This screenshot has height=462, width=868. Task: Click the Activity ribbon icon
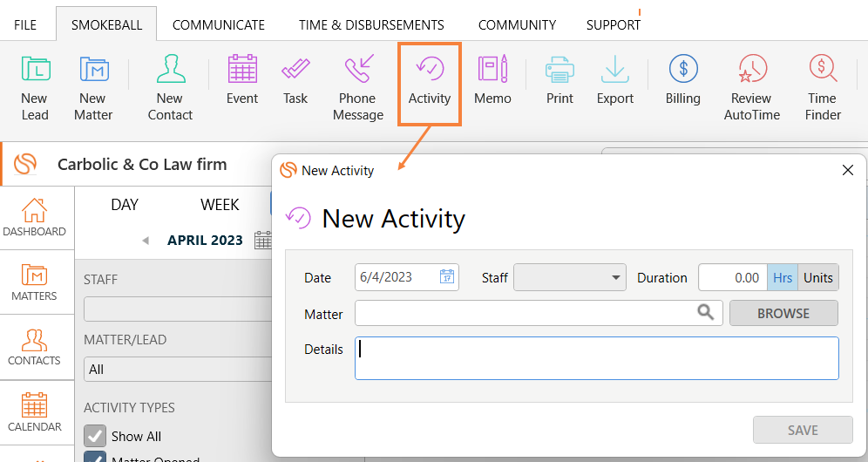[430, 81]
